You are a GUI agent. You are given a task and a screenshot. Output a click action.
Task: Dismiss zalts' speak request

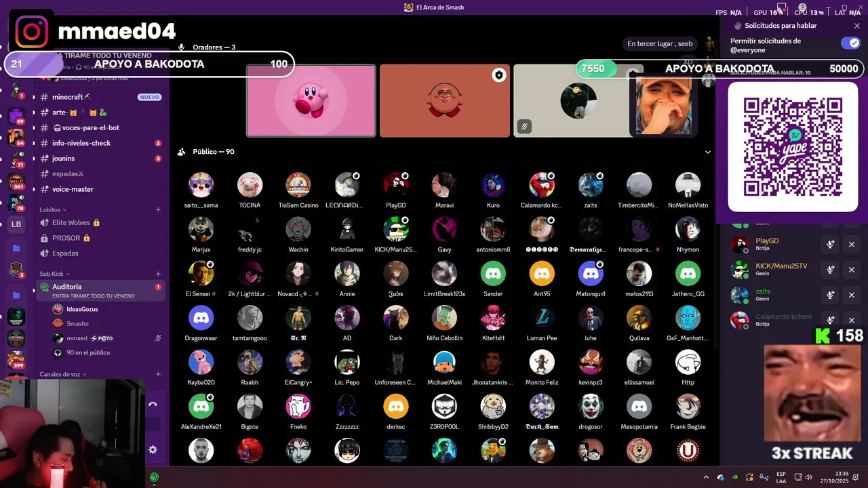tap(852, 295)
